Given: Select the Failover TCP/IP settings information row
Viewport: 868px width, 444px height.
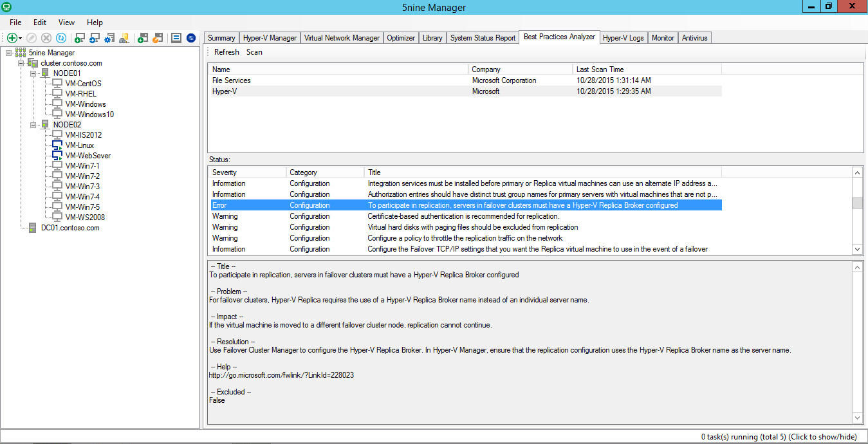Looking at the screenshot, I should 465,249.
